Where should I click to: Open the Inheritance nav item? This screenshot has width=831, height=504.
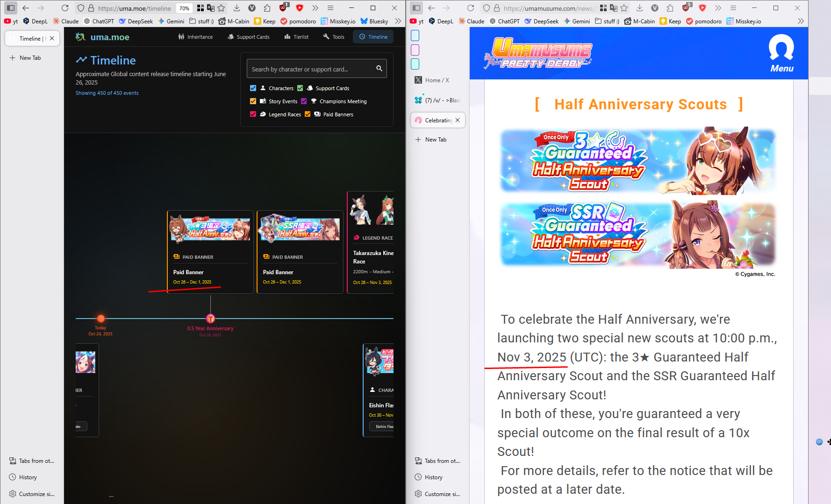coord(195,37)
